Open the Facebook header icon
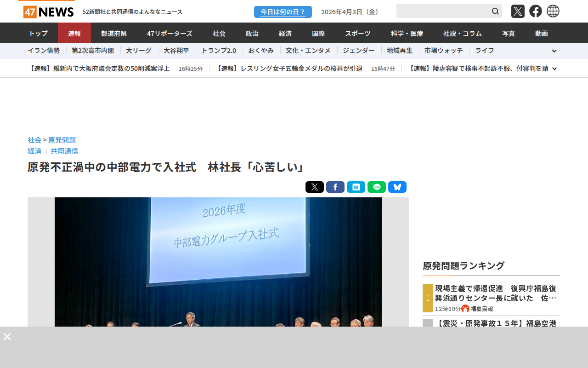 coord(536,11)
